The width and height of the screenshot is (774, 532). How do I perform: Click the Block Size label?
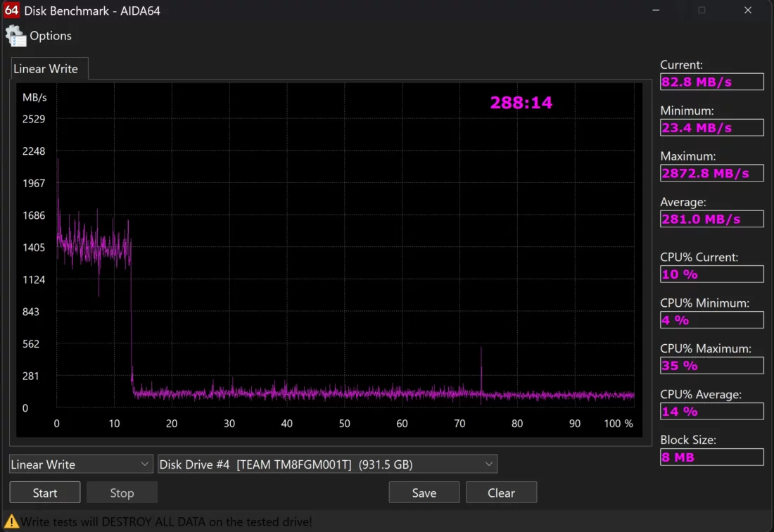688,440
